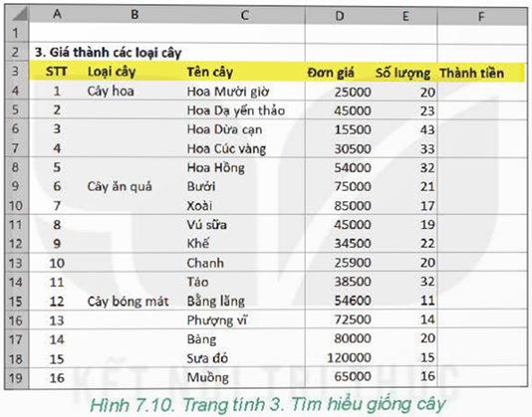Select the 'Phượng vĩ' tree name cell
This screenshot has width=532, height=417.
[217, 320]
